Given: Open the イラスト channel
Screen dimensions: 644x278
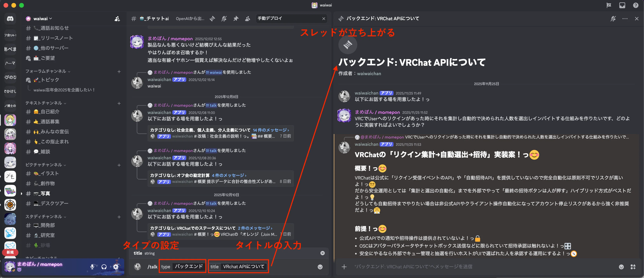Looking at the screenshot, I should pyautogui.click(x=73, y=174).
